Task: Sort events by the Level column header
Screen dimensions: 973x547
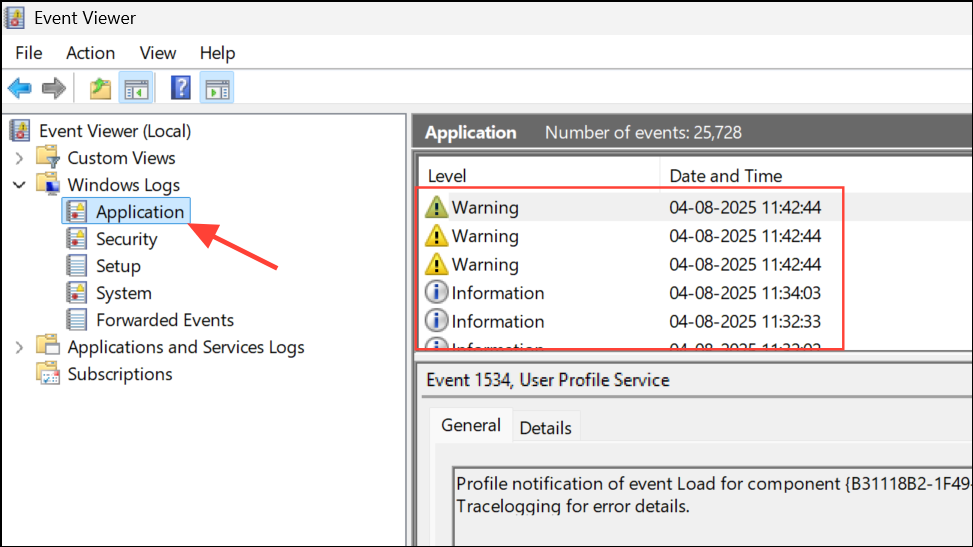Action: (x=447, y=176)
